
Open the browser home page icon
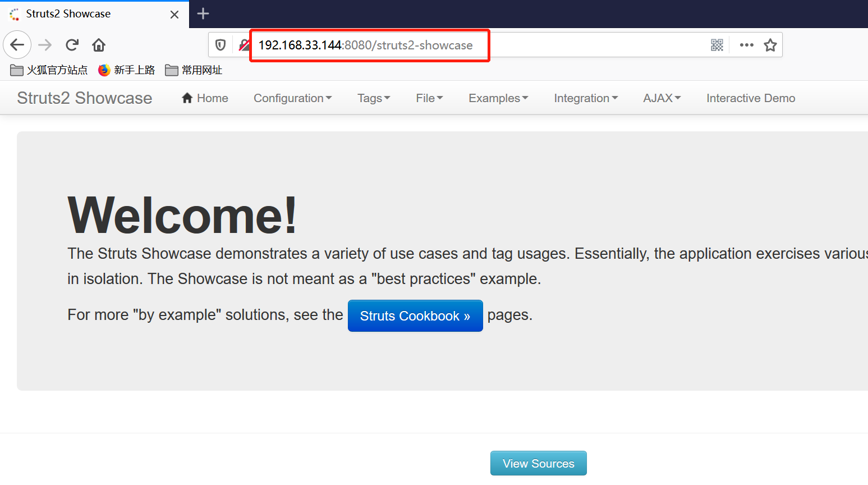point(99,45)
